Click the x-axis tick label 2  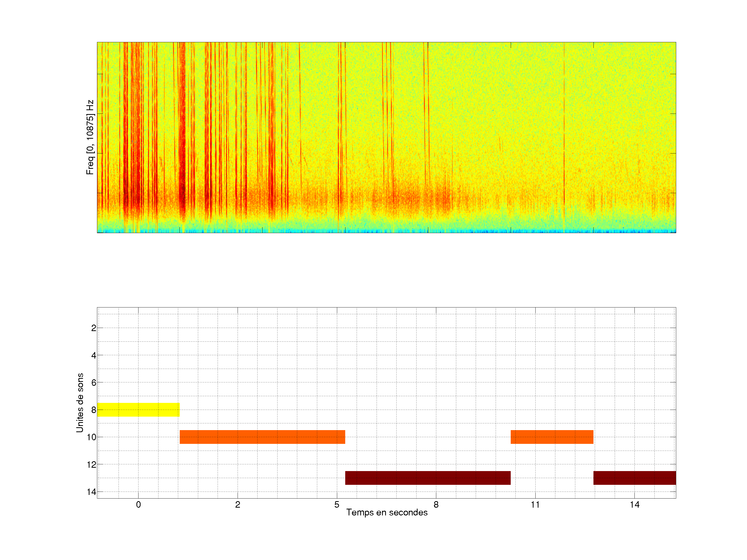[237, 505]
